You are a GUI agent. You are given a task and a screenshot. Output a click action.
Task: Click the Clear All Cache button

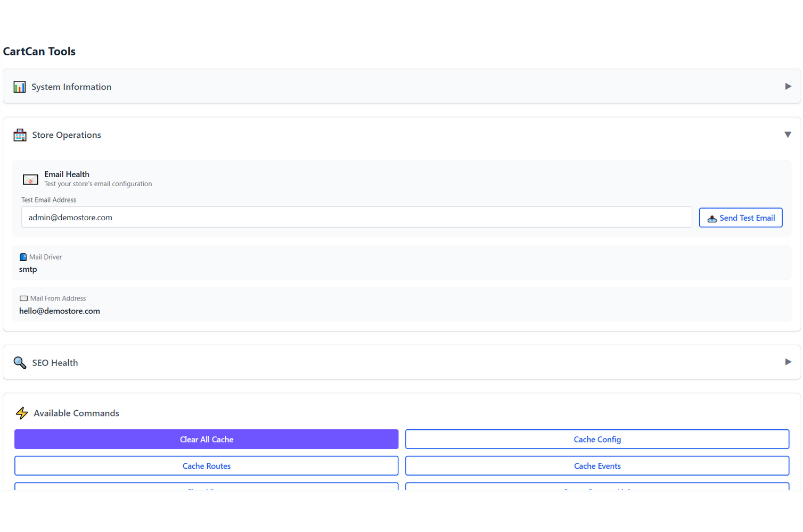pyautogui.click(x=206, y=439)
